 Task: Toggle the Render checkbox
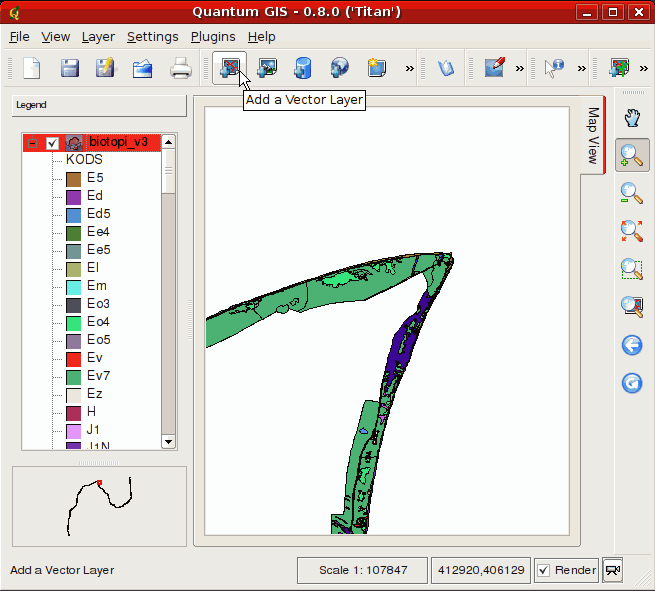click(543, 570)
